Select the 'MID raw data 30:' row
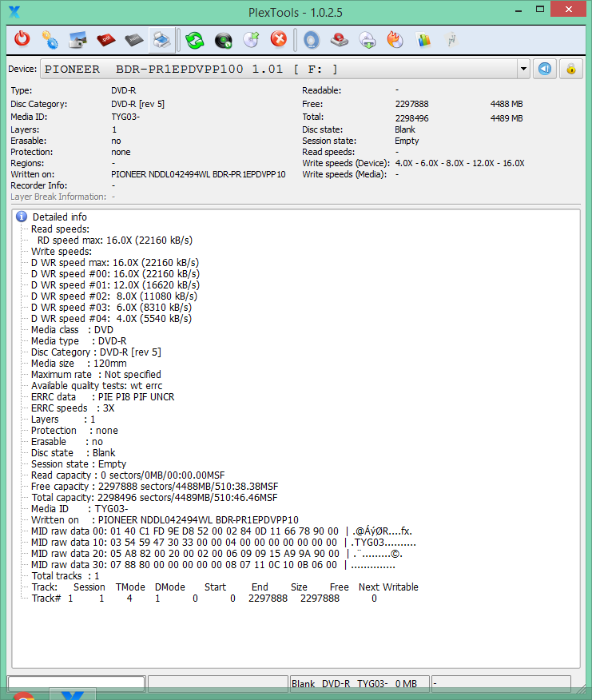 [213, 564]
